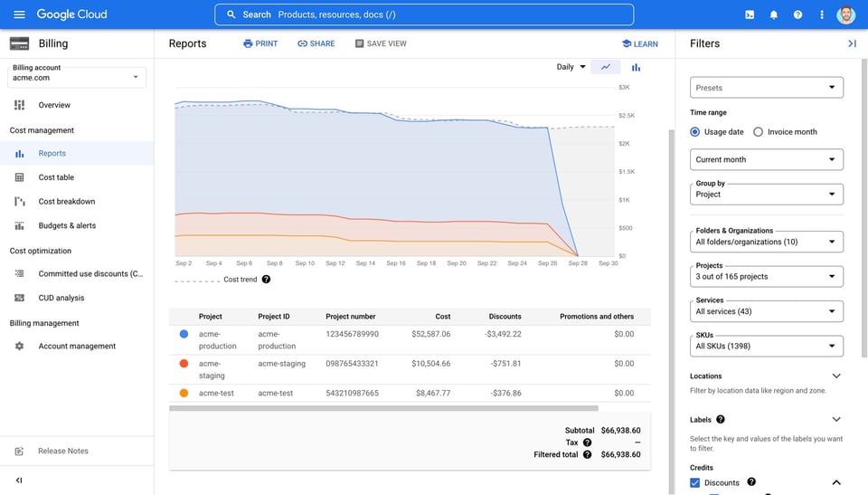868x495 pixels.
Task: Click the CUD analysis icon
Action: point(19,298)
